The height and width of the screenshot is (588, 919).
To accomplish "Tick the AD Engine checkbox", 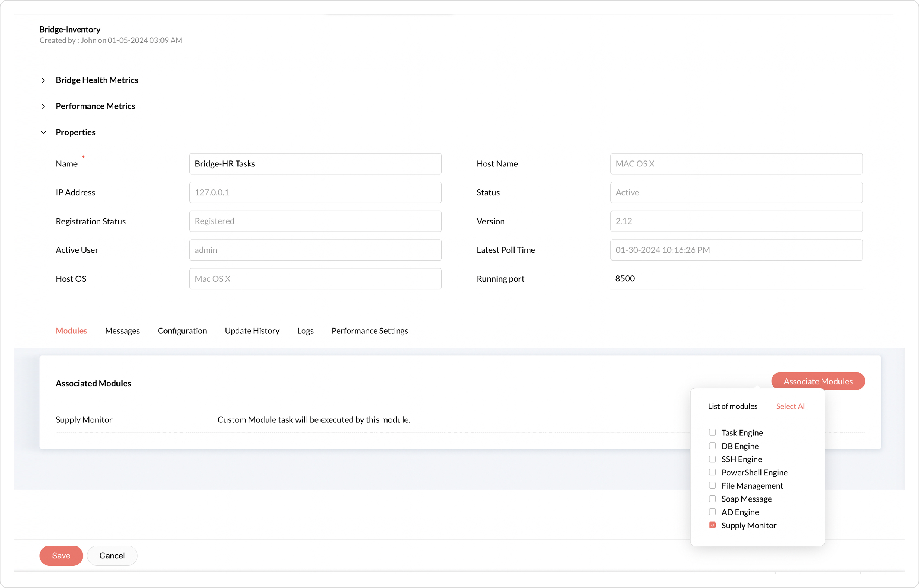I will pos(712,512).
